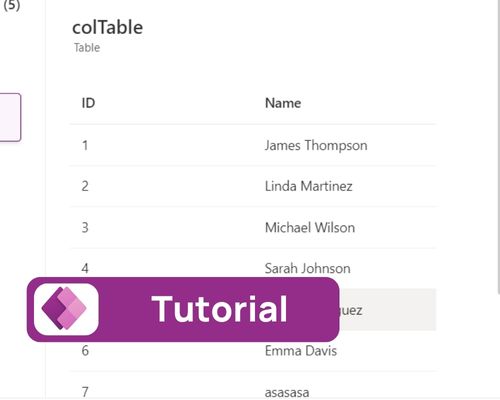500x400 pixels.
Task: Click the Sarah Johnson name cell
Action: click(307, 268)
